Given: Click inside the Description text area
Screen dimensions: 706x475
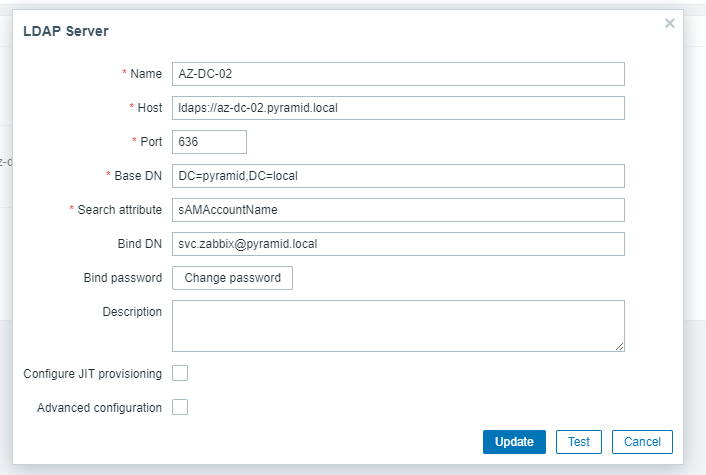Looking at the screenshot, I should pos(398,325).
